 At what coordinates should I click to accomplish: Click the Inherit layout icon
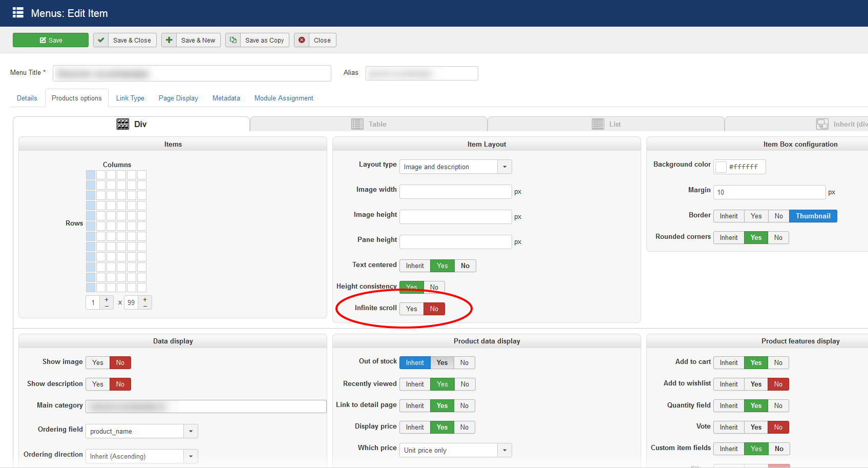(822, 124)
